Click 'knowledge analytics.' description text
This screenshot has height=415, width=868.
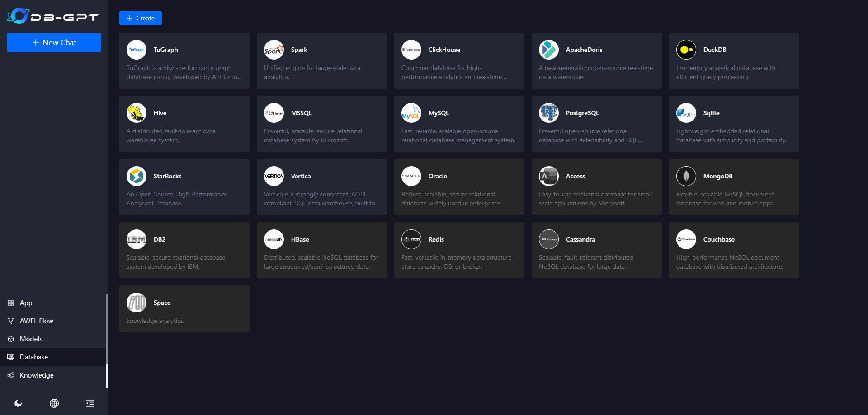point(156,321)
